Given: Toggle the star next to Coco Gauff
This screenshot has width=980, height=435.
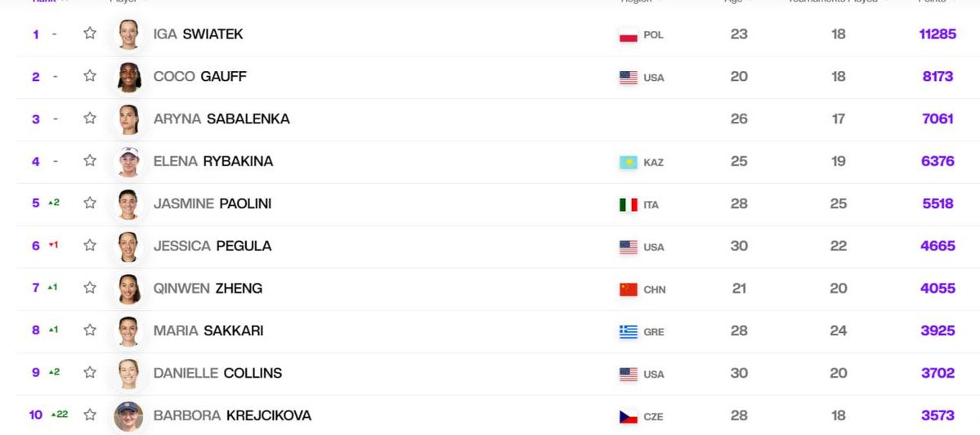Looking at the screenshot, I should click(90, 76).
